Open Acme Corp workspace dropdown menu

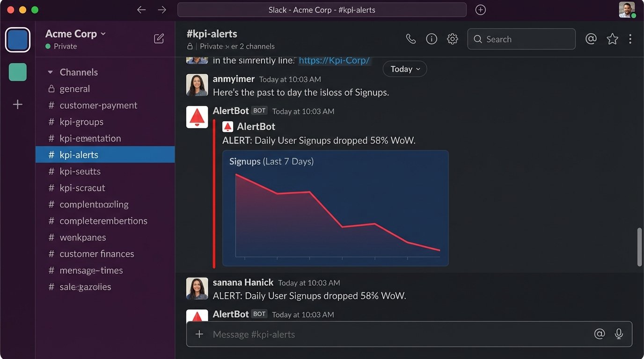76,34
